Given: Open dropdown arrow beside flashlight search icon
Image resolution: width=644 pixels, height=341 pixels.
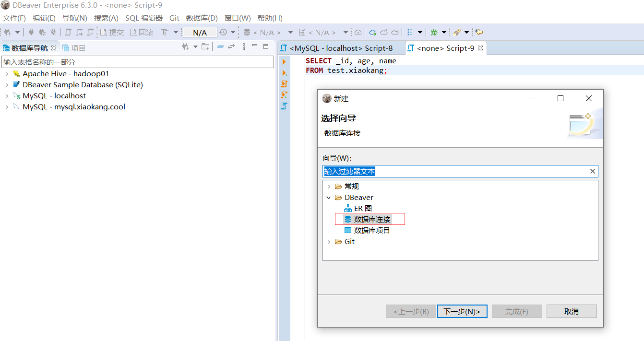Looking at the screenshot, I should [x=466, y=32].
